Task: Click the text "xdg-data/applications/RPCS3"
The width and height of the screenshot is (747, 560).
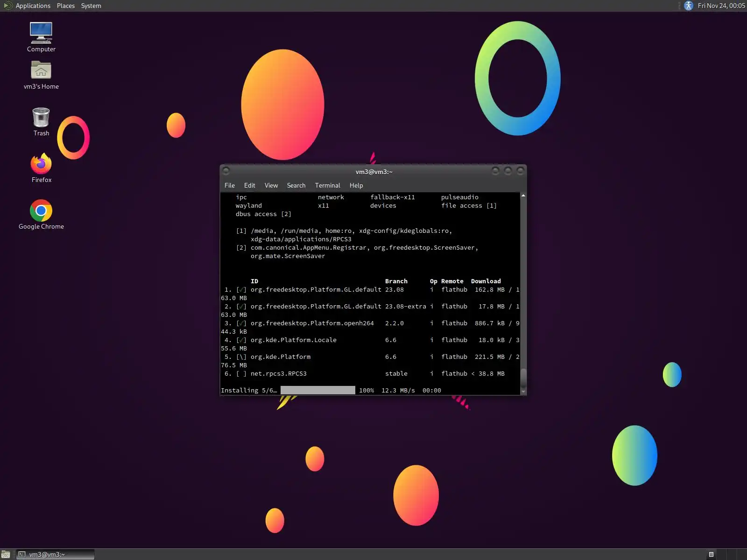Action: tap(301, 239)
